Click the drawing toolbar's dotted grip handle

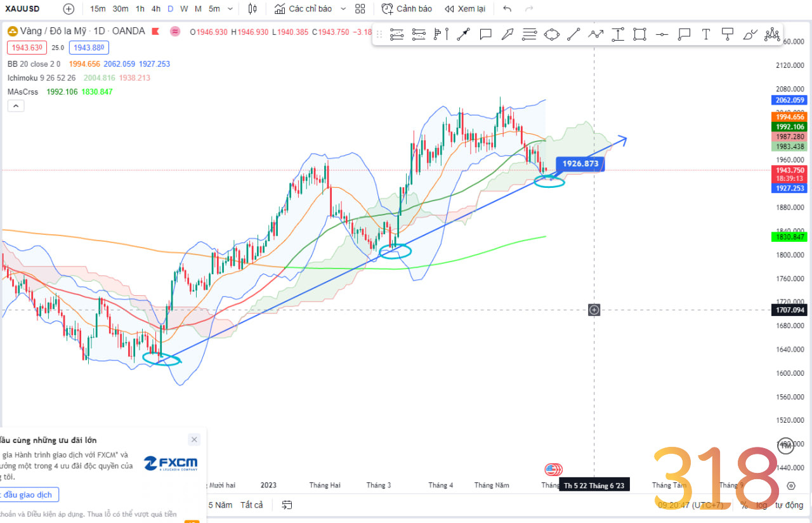(379, 34)
